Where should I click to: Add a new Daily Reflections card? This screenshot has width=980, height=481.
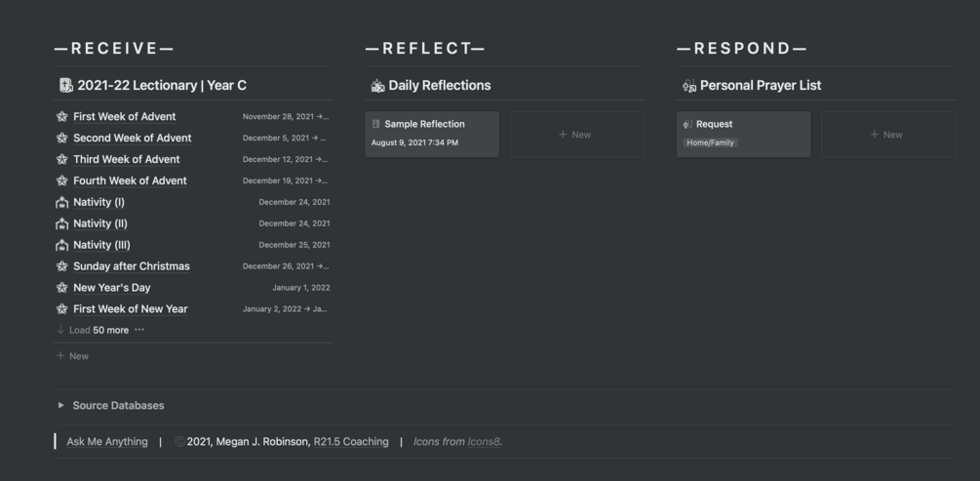(576, 135)
